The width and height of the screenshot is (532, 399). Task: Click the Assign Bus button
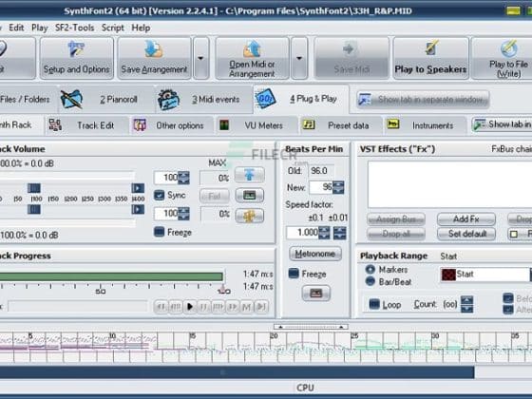point(396,219)
